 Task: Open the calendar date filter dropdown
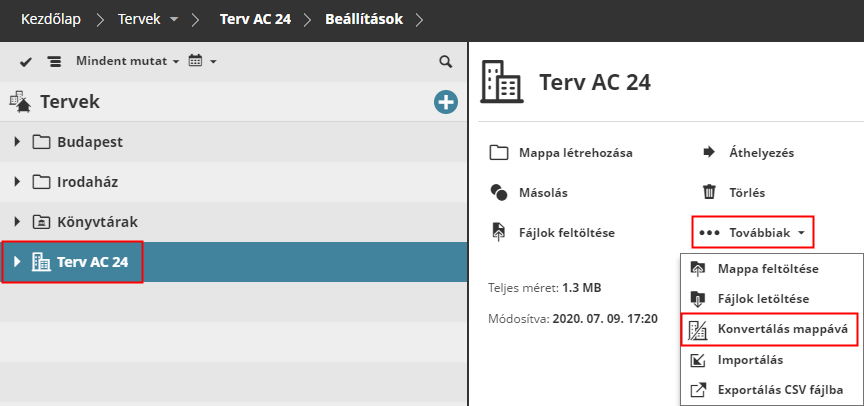pyautogui.click(x=202, y=62)
